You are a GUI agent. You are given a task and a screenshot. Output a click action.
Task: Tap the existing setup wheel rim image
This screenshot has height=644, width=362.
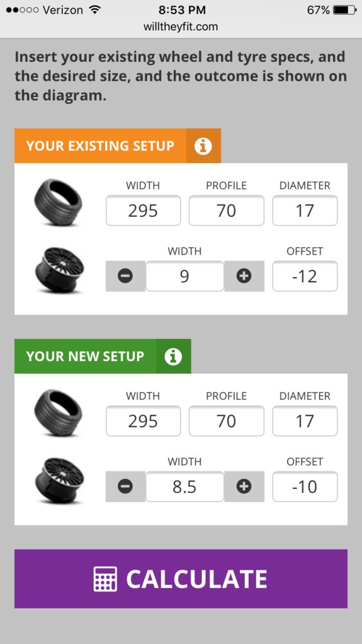(x=60, y=270)
